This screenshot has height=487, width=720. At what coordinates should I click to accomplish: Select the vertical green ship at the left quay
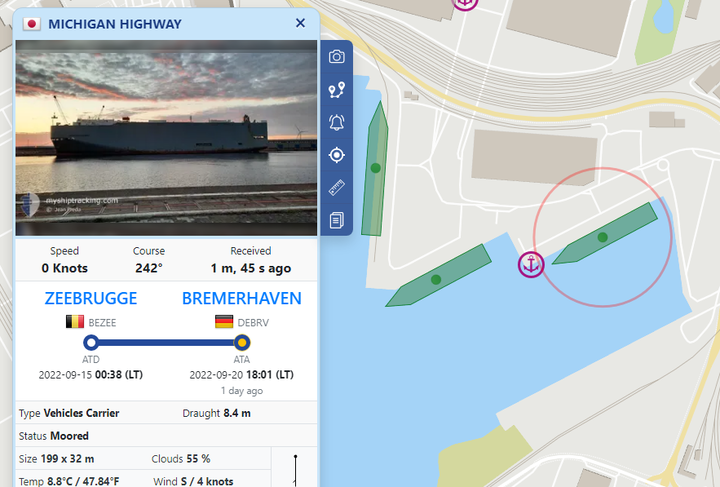[375, 168]
